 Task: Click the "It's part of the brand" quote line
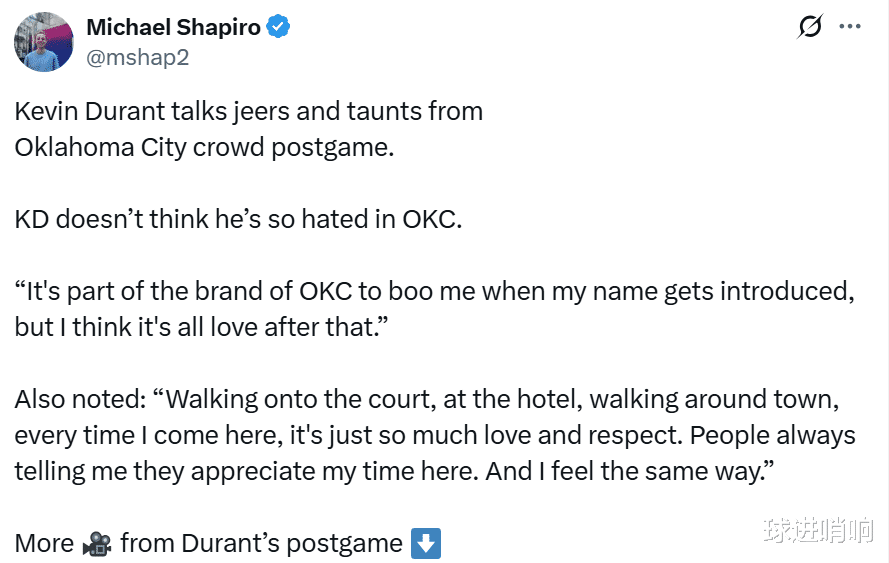[435, 291]
